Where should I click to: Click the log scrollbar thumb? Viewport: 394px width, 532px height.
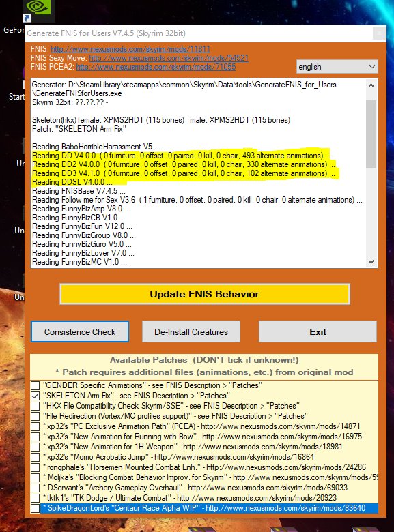pos(371,134)
